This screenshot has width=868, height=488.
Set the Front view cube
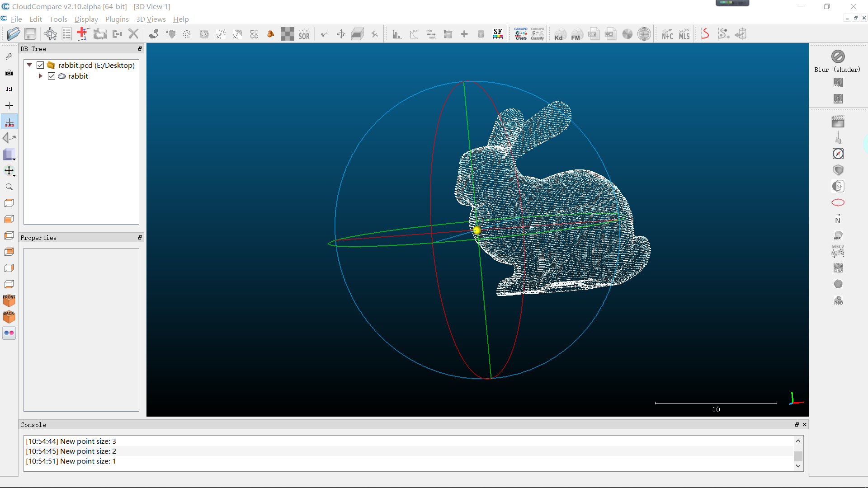click(9, 300)
